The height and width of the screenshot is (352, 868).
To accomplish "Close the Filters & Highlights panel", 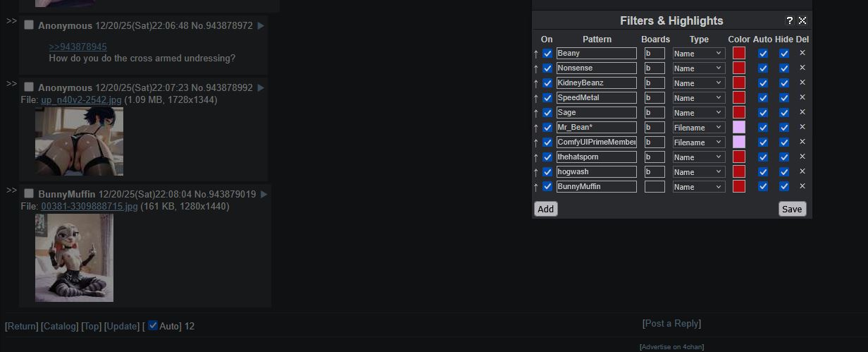I will [x=802, y=20].
